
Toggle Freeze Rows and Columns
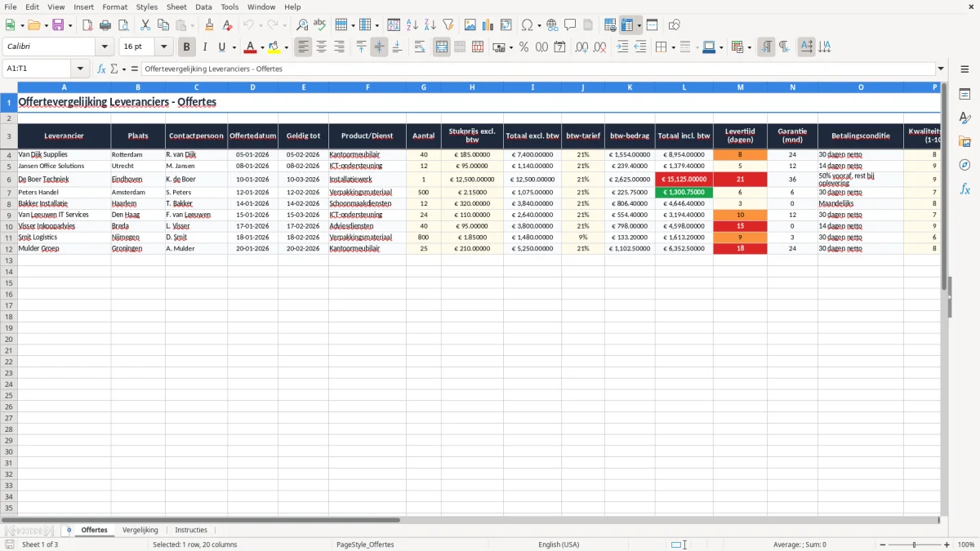(x=627, y=25)
